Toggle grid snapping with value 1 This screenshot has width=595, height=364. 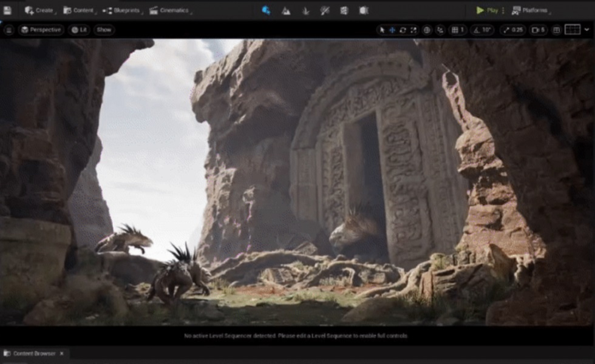(458, 30)
